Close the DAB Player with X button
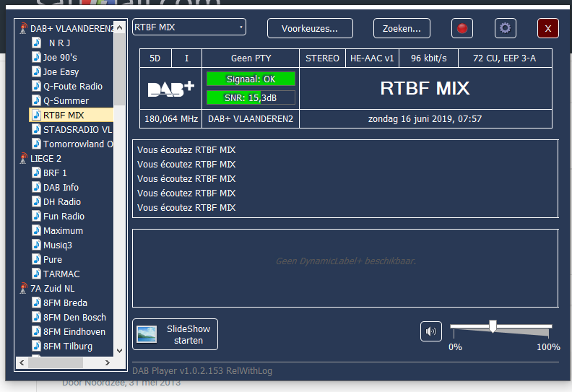Screen dimensions: 572x392 tap(548, 28)
